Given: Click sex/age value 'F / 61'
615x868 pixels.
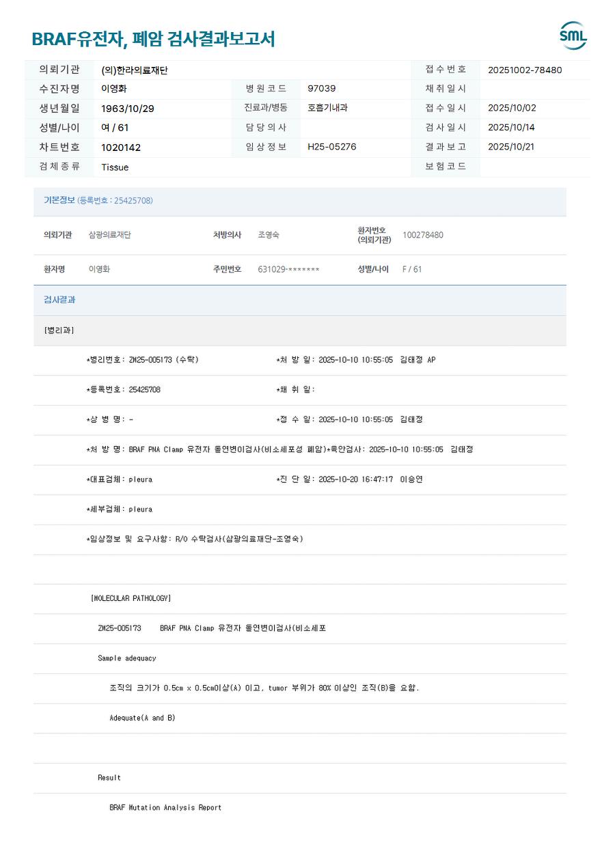Looking at the screenshot, I should 412,269.
